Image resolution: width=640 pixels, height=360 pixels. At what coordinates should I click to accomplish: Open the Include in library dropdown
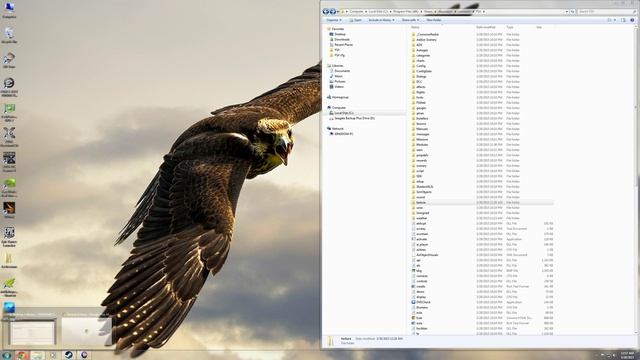tap(381, 20)
